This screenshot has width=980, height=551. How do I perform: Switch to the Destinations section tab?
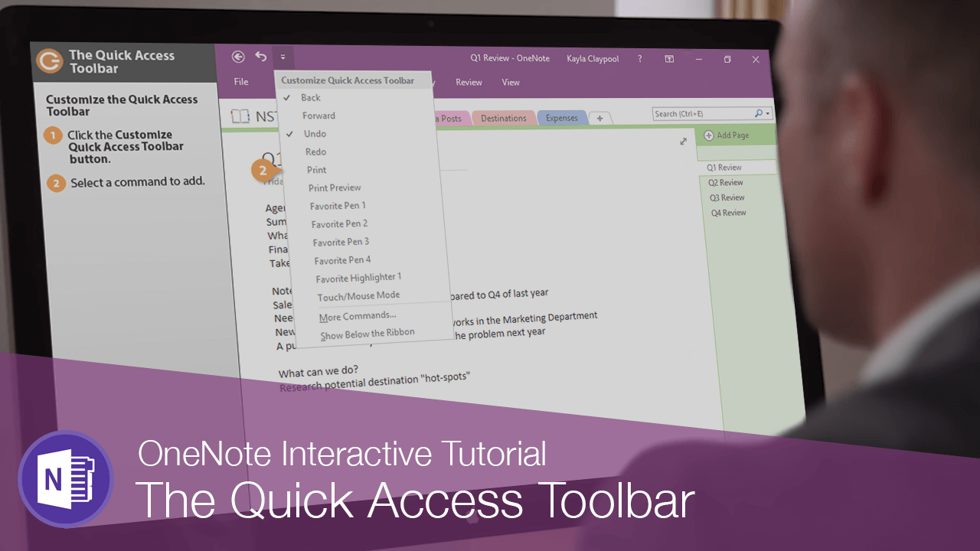pos(503,119)
